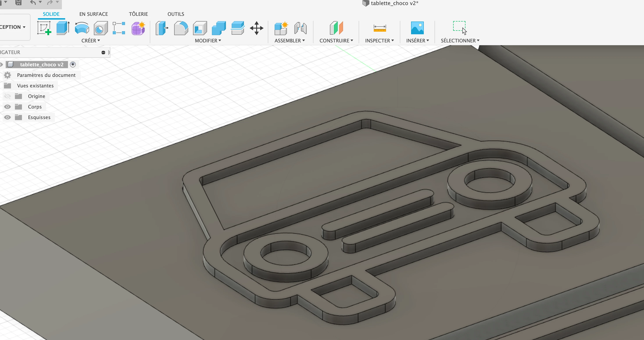Switch to the TÔLERIE tab
The height and width of the screenshot is (340, 644).
[x=138, y=14]
